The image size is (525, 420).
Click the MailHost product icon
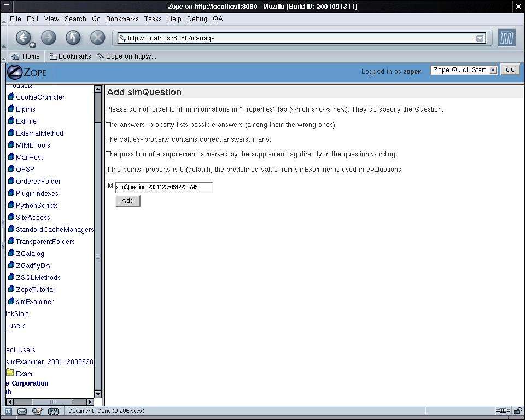click(x=11, y=157)
